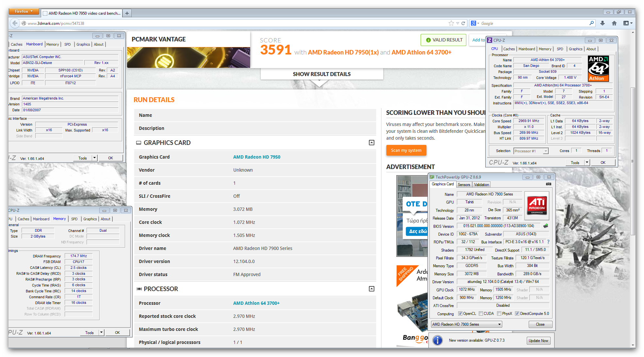The image size is (644, 357).
Task: Click the Firefox back arrow button
Action: pyautogui.click(x=15, y=23)
